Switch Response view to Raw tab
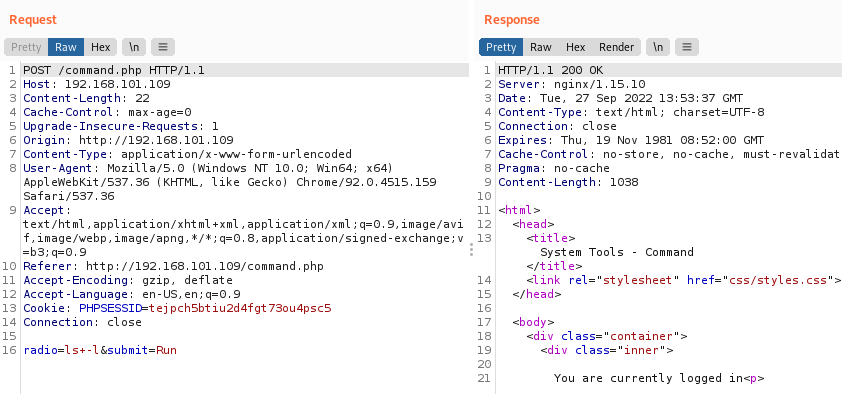Viewport: 842px width, 394px height. 541,47
